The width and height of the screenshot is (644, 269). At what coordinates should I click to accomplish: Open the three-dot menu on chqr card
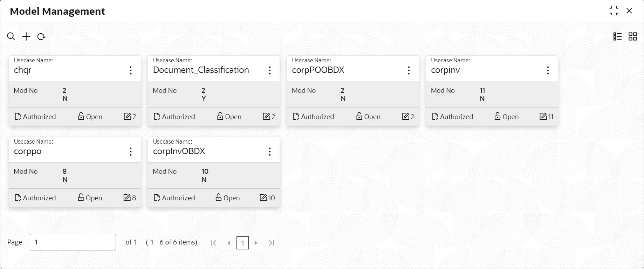click(131, 70)
